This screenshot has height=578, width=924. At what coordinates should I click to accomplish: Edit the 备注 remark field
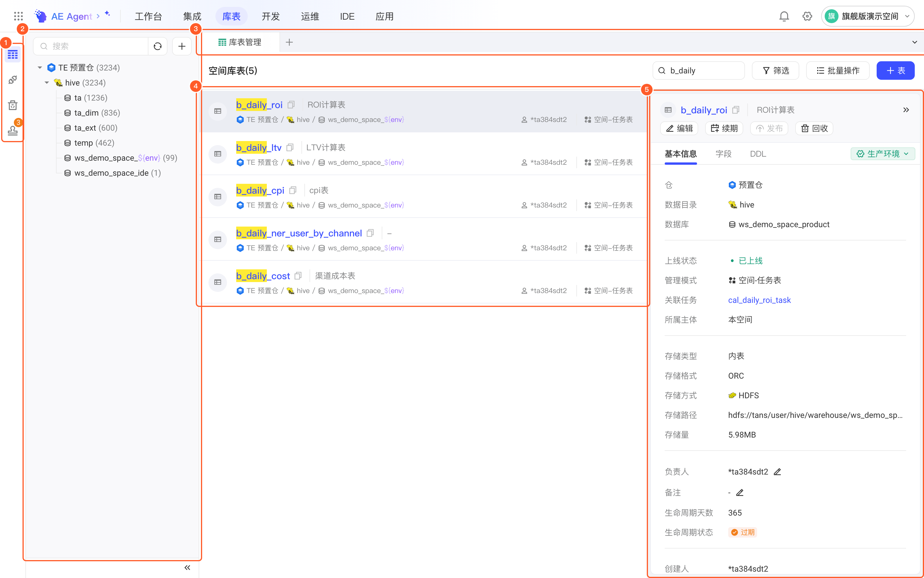pyautogui.click(x=740, y=493)
